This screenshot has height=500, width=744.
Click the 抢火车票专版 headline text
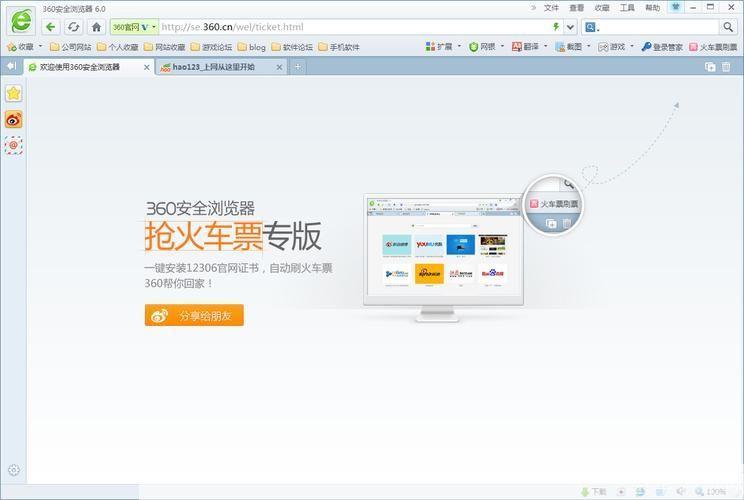point(233,236)
